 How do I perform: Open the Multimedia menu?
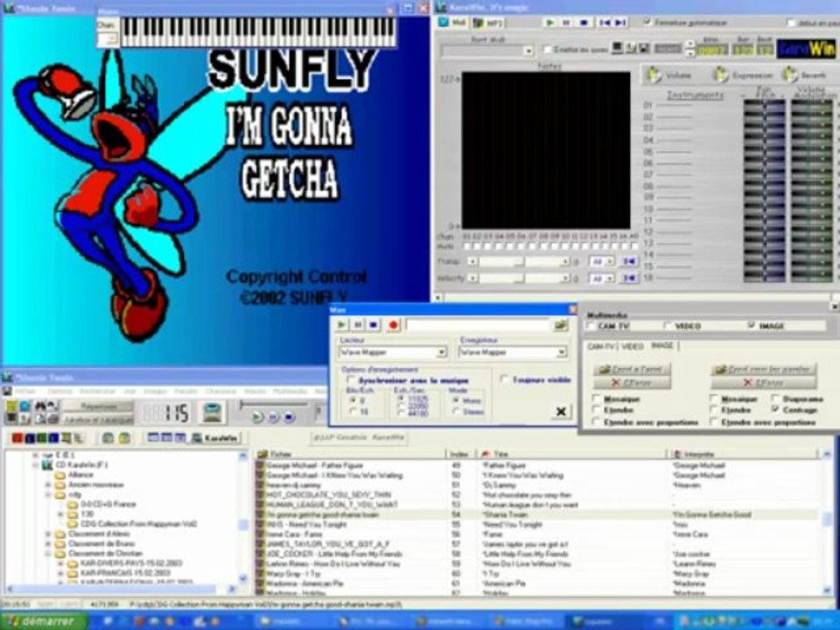[290, 392]
